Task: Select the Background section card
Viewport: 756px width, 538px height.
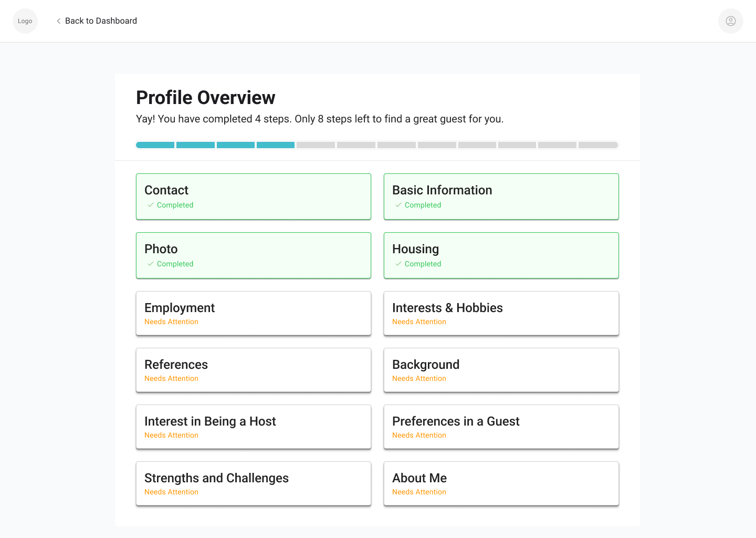Action: 501,370
